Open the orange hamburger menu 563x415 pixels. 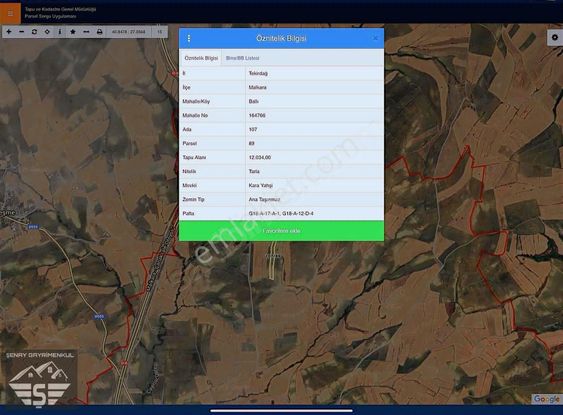pos(10,13)
